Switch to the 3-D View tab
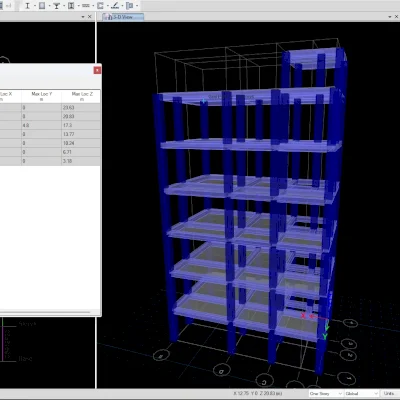The height and width of the screenshot is (400, 400). [123, 17]
